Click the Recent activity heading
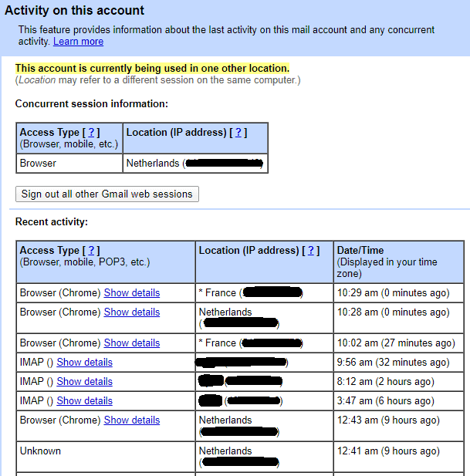 [x=52, y=222]
